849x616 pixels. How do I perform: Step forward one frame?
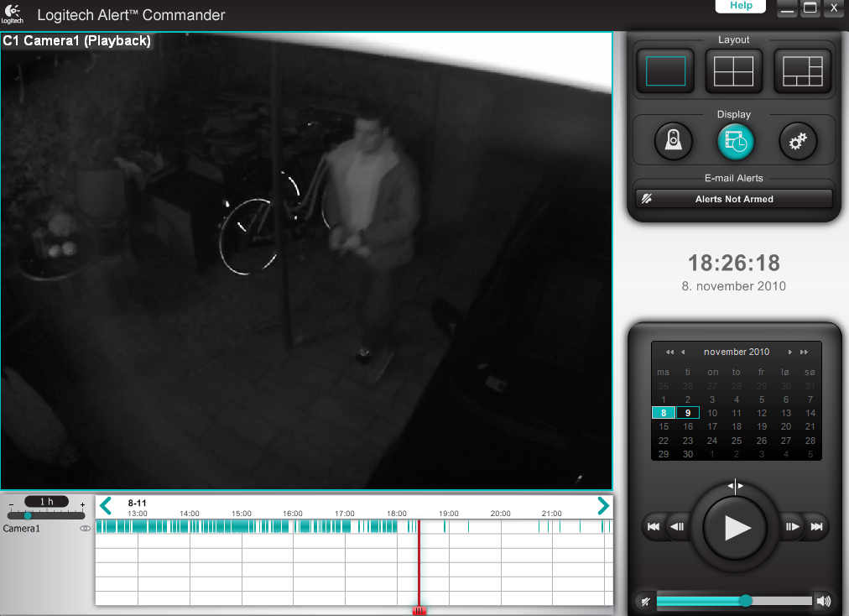click(793, 526)
